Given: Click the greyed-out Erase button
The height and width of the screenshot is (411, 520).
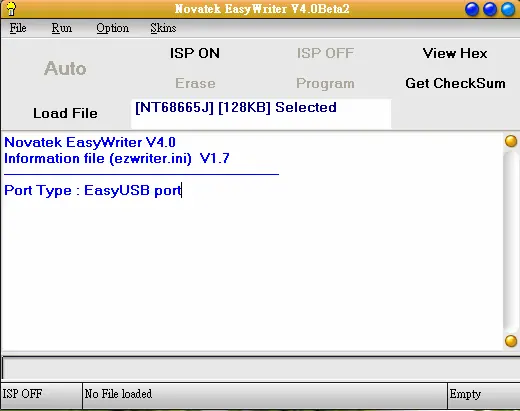Looking at the screenshot, I should [195, 83].
